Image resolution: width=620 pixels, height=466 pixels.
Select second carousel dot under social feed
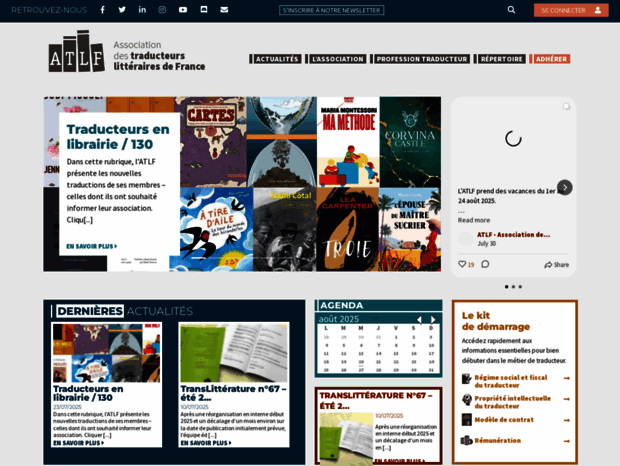click(x=513, y=287)
